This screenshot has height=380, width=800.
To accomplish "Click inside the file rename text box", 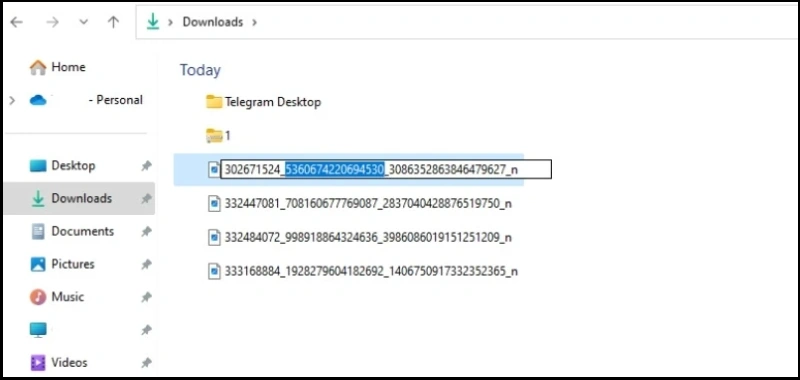I will tap(386, 169).
